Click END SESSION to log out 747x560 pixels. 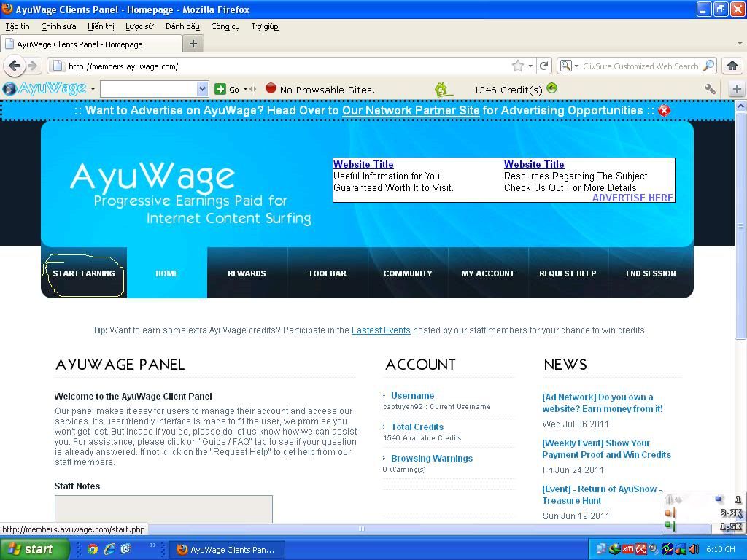point(651,273)
